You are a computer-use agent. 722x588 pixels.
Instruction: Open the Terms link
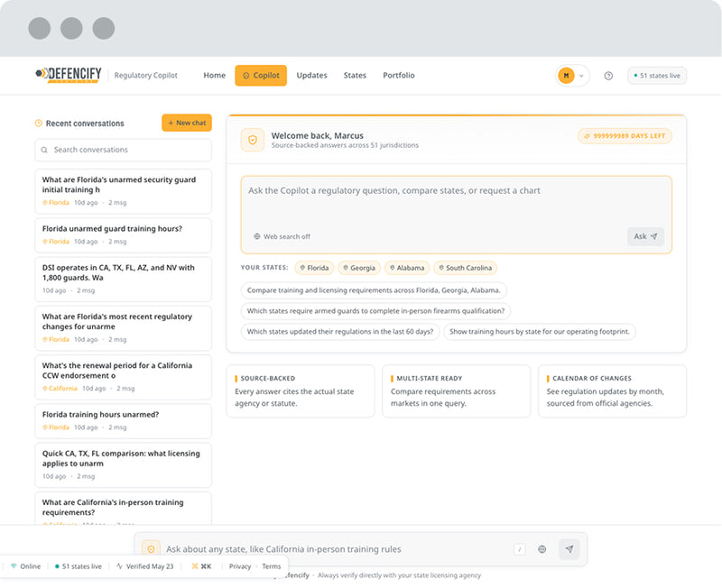tap(272, 566)
